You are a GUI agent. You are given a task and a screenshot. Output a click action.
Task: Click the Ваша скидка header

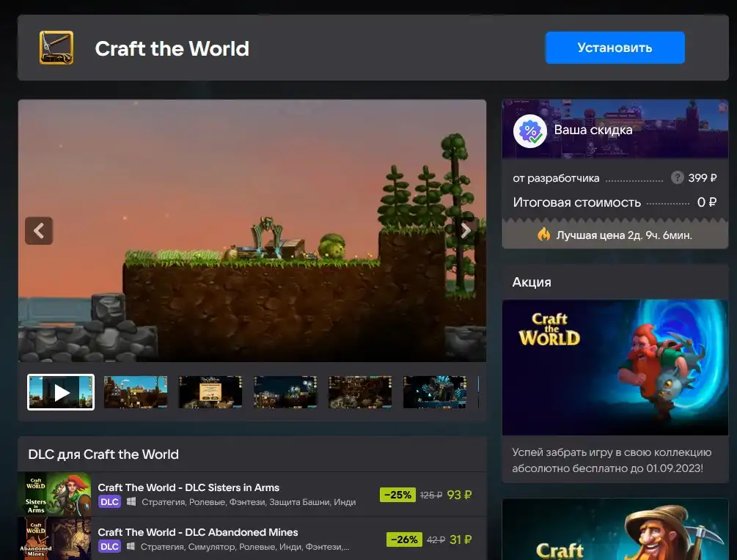coord(593,130)
